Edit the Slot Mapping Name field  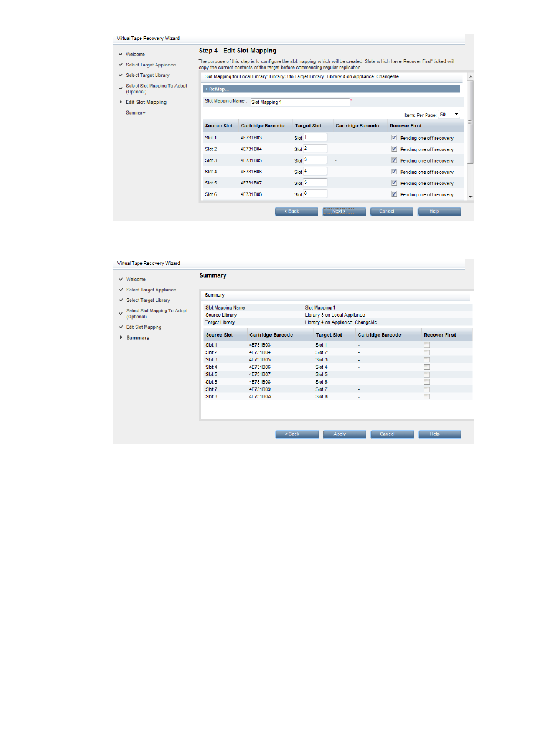[x=300, y=102]
